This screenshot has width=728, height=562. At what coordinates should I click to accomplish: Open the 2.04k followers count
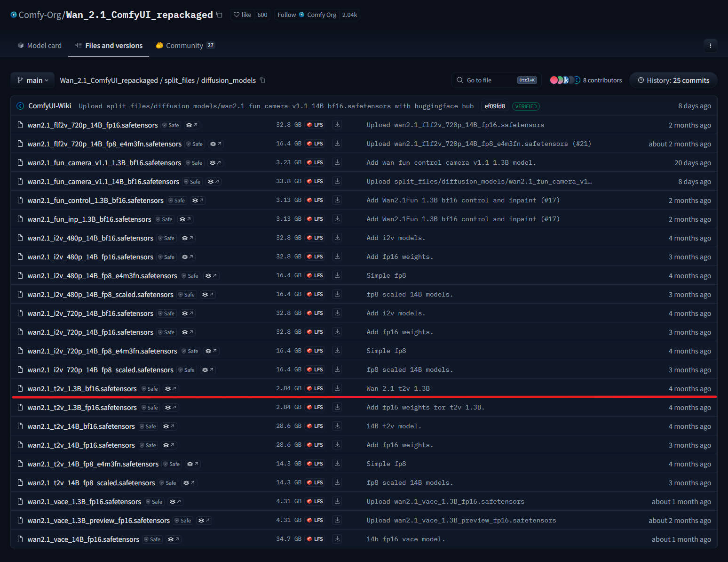point(349,15)
